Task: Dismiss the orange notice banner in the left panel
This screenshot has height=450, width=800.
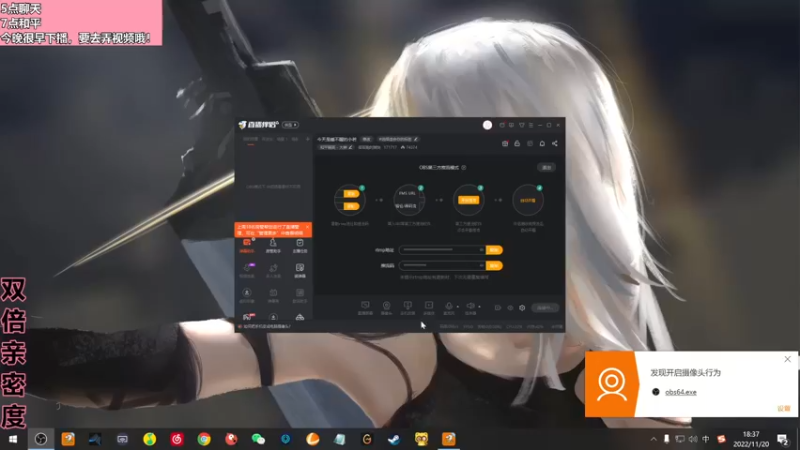Action: tap(307, 227)
